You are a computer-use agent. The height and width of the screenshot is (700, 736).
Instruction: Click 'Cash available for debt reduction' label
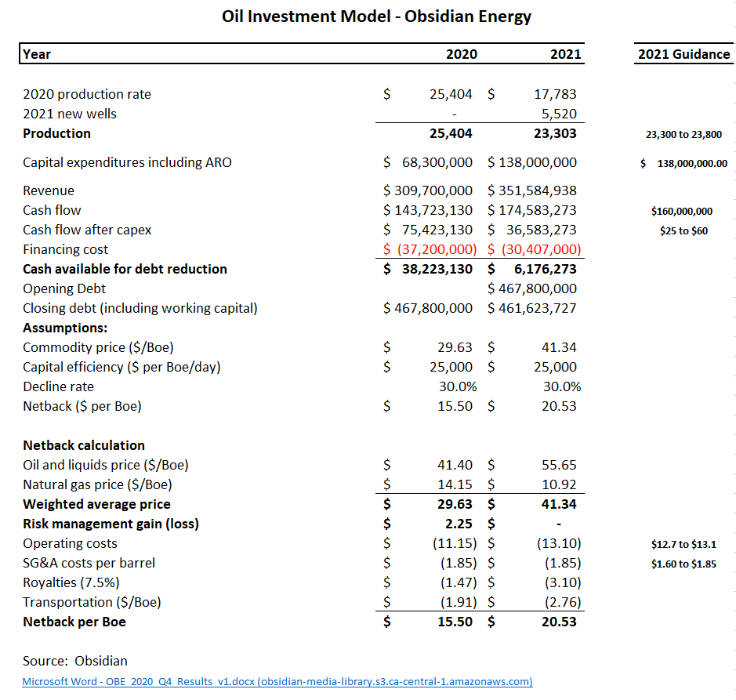(125, 269)
